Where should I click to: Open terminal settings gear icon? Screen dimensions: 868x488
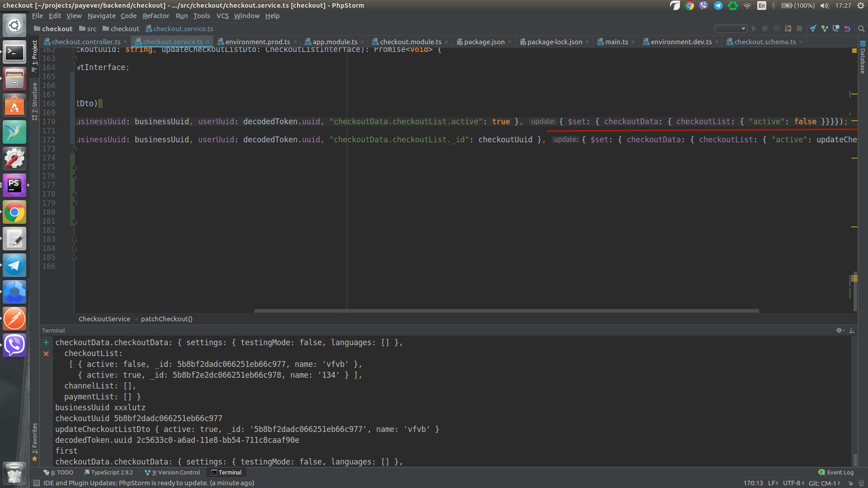point(839,330)
